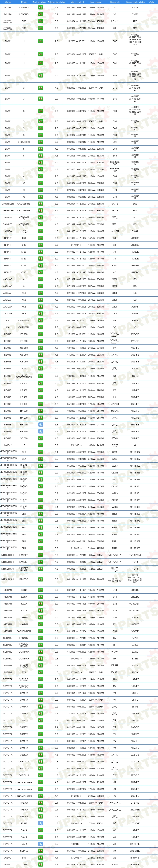
Task: Click the engine code C32A cell
Action: pyautogui.click(x=135, y=7)
